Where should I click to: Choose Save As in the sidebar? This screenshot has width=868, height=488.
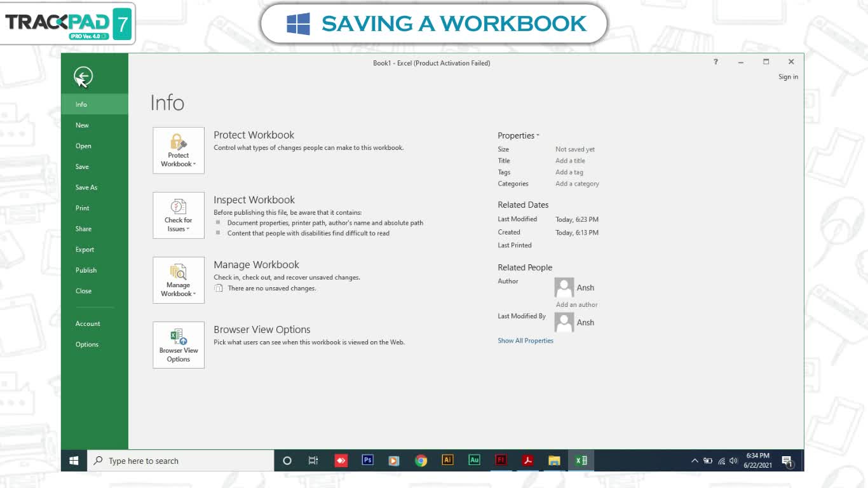pos(95,187)
